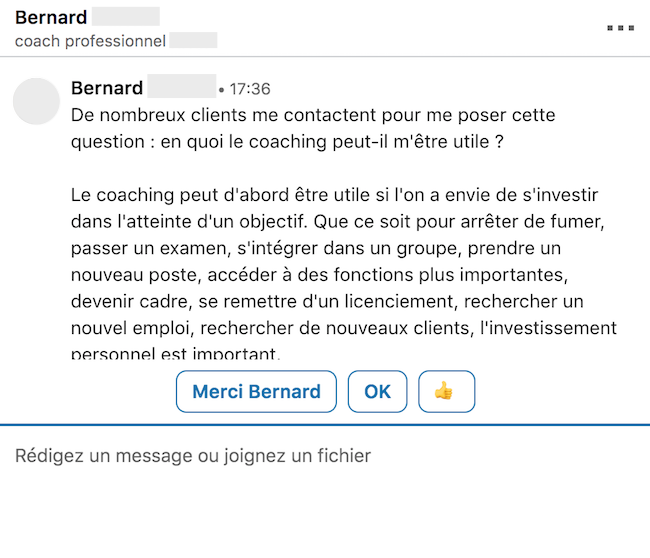Open the three-dot conversation options menu
The width and height of the screenshot is (650, 558).
coord(620,28)
